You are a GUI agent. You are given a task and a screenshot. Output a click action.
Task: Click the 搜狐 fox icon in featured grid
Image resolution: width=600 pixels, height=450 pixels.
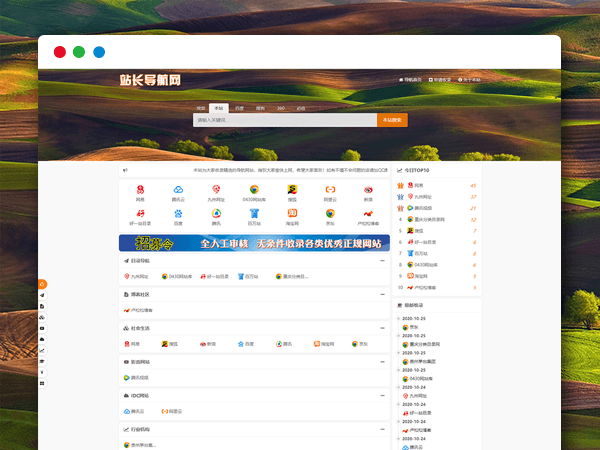292,189
